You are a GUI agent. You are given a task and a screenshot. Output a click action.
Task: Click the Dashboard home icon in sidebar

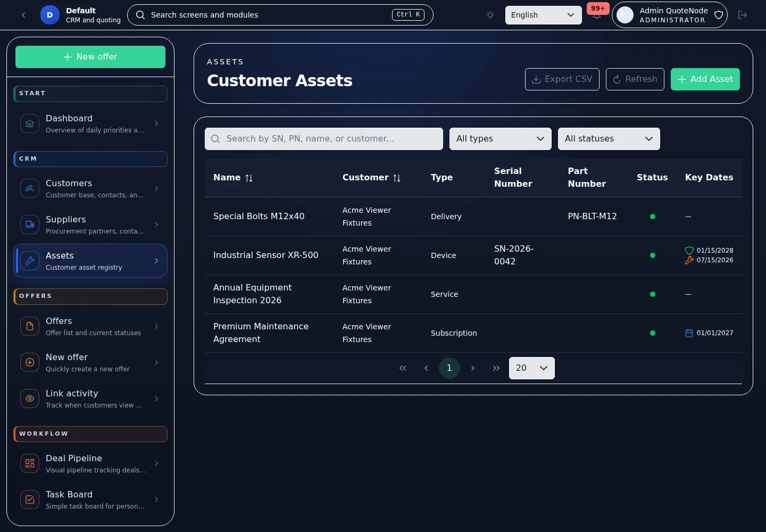(30, 123)
